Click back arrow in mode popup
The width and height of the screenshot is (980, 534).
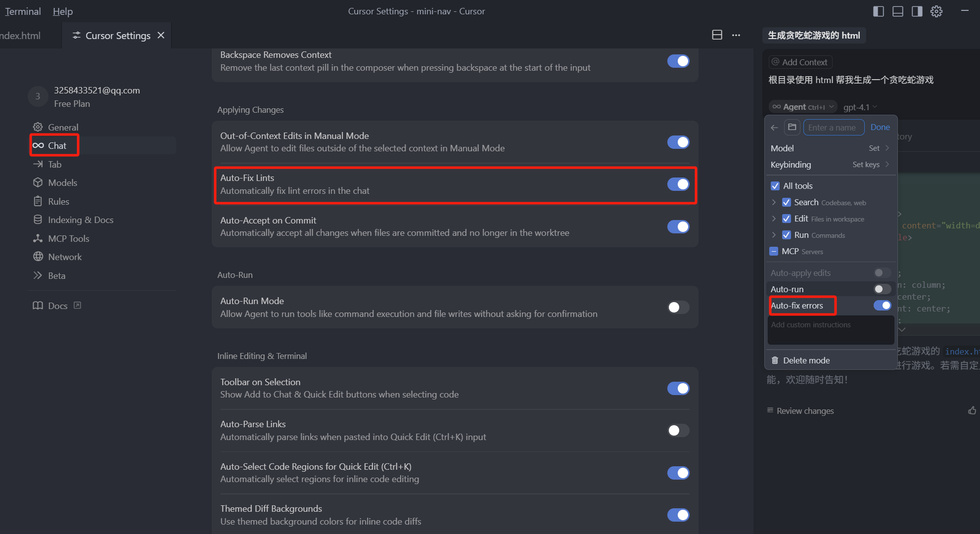pyautogui.click(x=774, y=128)
